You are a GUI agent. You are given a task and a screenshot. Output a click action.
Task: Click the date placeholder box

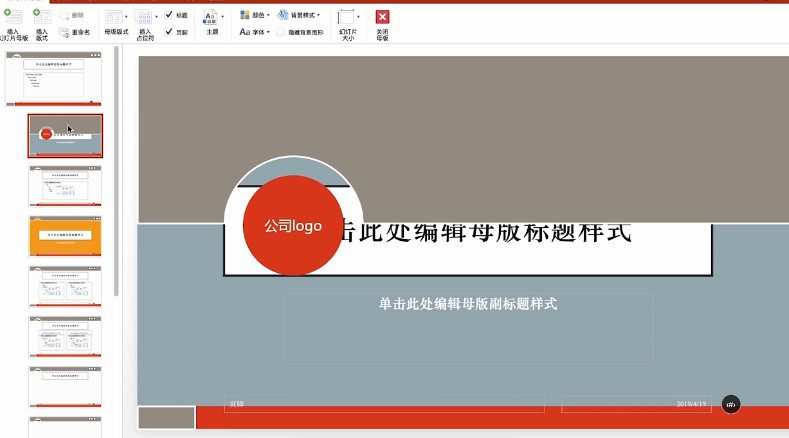[636, 404]
